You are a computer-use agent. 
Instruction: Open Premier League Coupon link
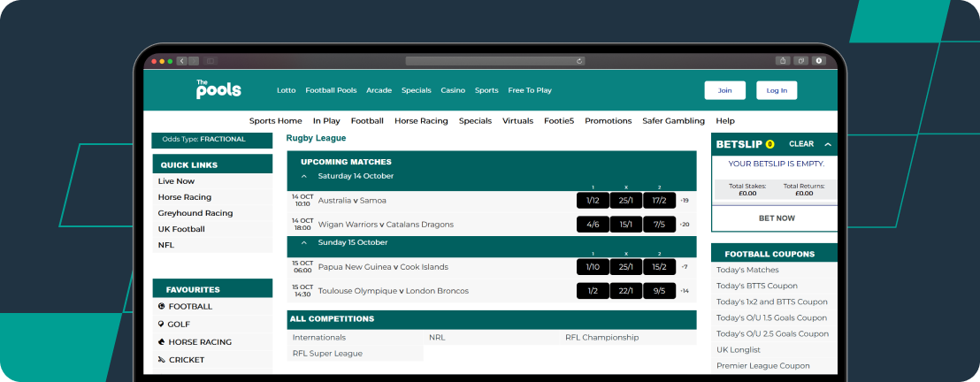click(x=762, y=366)
